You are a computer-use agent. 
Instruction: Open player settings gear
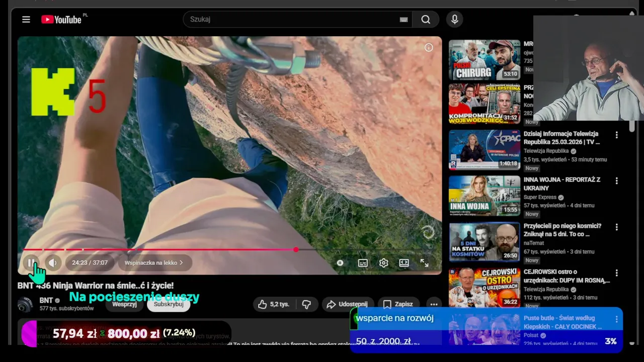coord(384,263)
